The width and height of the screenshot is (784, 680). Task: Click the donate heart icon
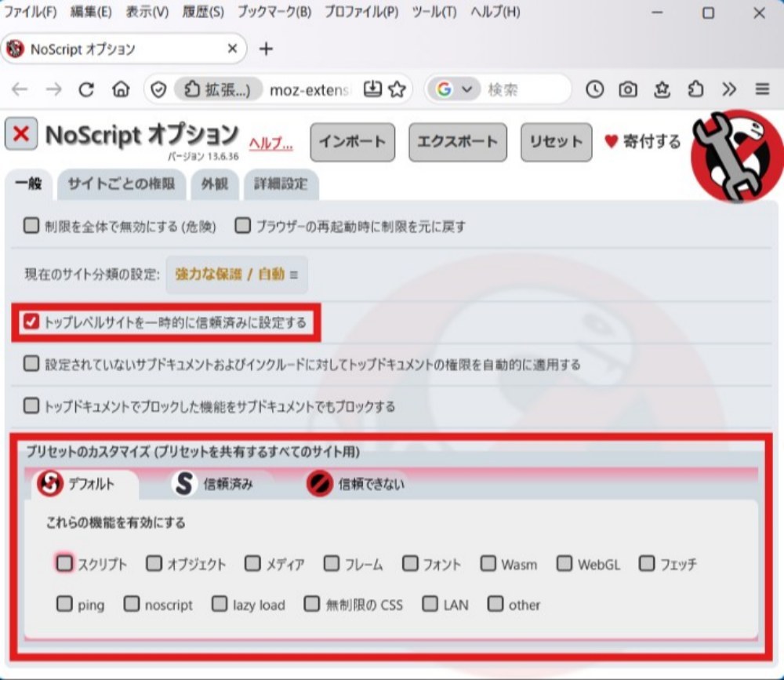[611, 141]
